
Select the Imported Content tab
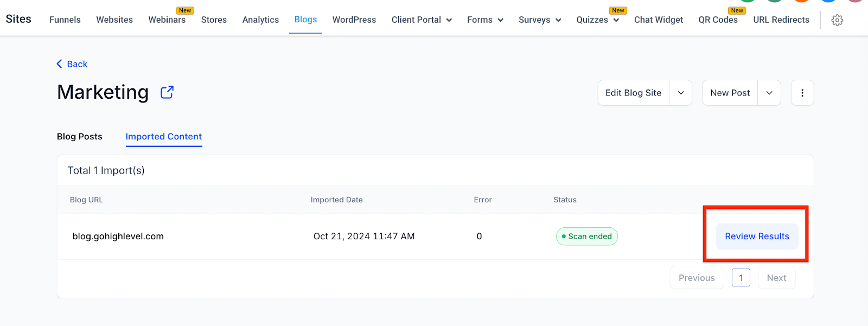pyautogui.click(x=164, y=137)
